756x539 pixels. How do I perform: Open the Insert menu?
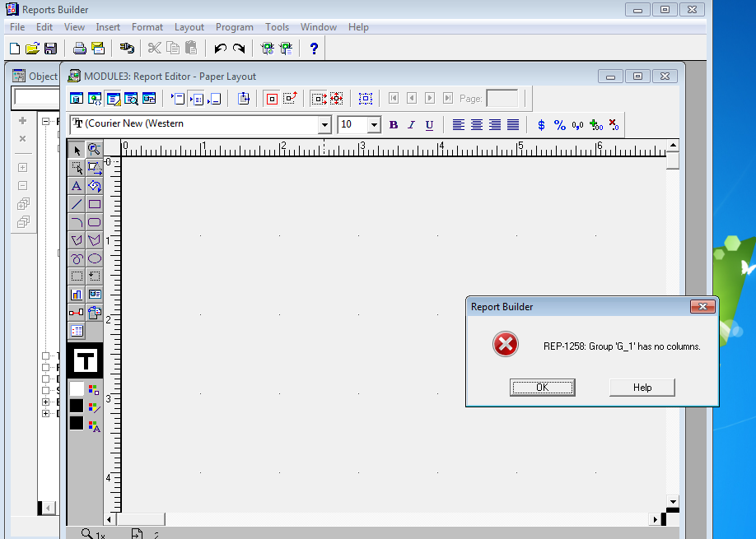point(108,27)
